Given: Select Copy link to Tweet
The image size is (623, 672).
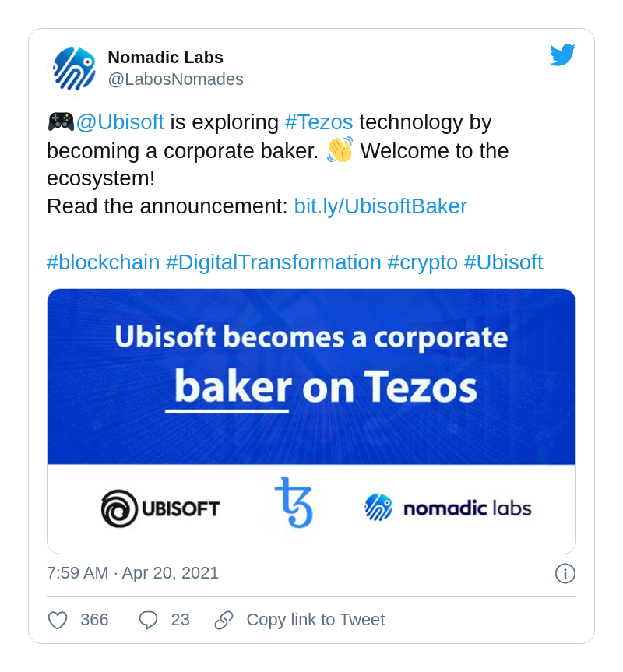Looking at the screenshot, I should pyautogui.click(x=315, y=620).
